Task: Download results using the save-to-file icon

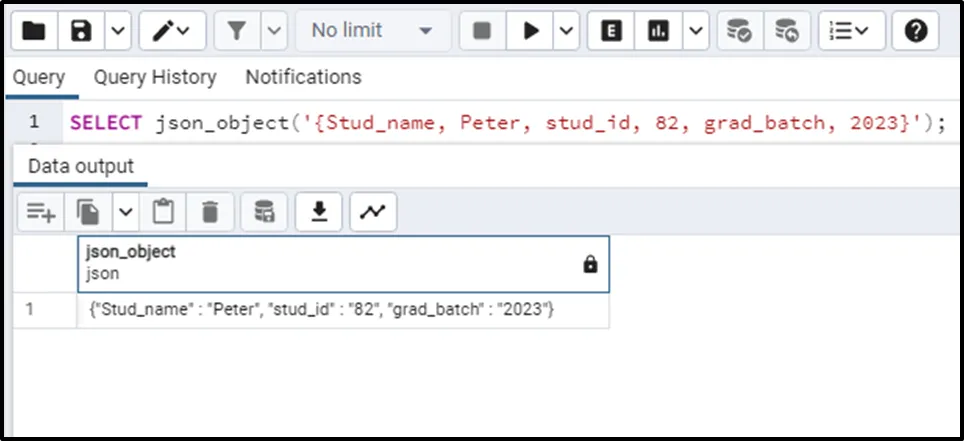Action: [319, 211]
